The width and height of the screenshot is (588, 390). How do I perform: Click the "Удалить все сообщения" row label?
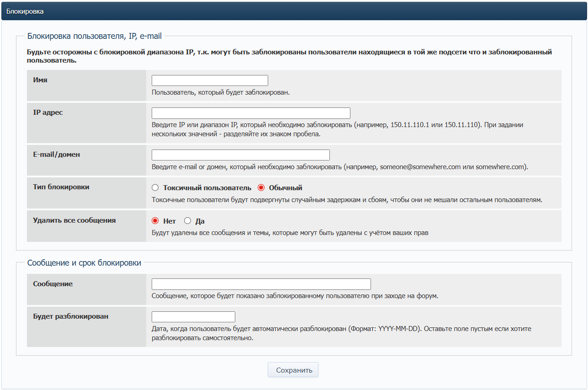pos(74,220)
